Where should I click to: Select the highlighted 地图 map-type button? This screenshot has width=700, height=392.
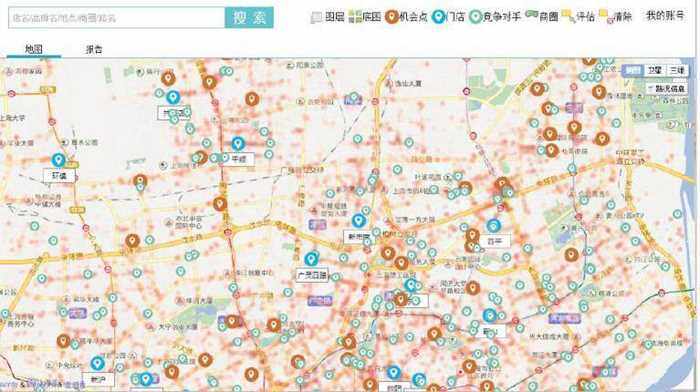point(633,71)
